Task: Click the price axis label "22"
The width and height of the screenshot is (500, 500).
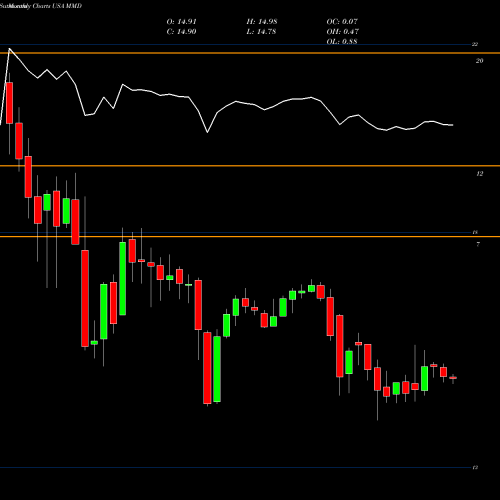Action: coord(475,44)
